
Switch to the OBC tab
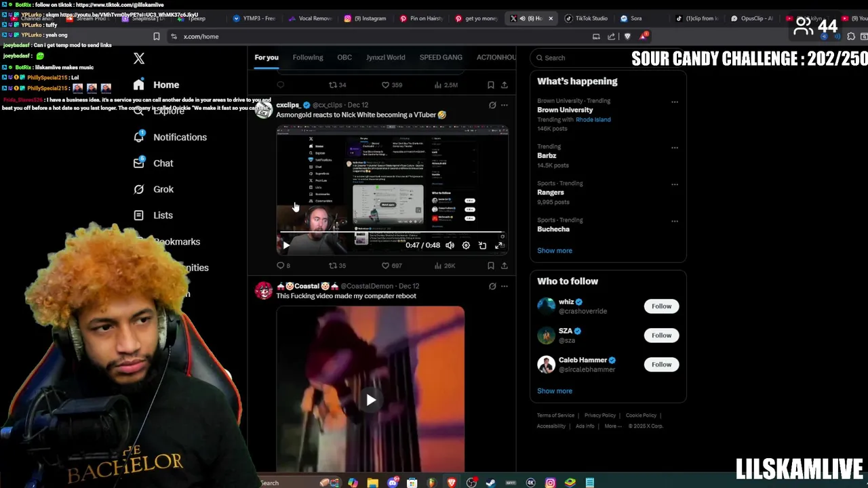344,58
